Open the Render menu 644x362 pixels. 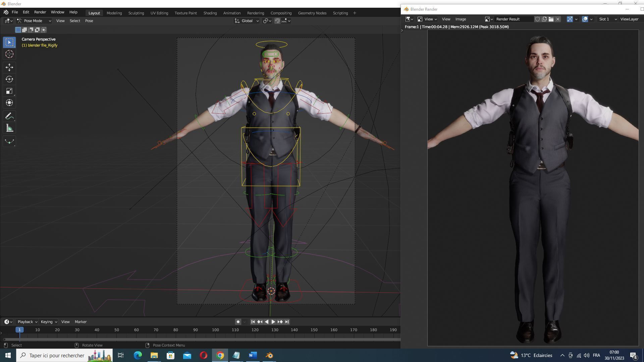40,12
